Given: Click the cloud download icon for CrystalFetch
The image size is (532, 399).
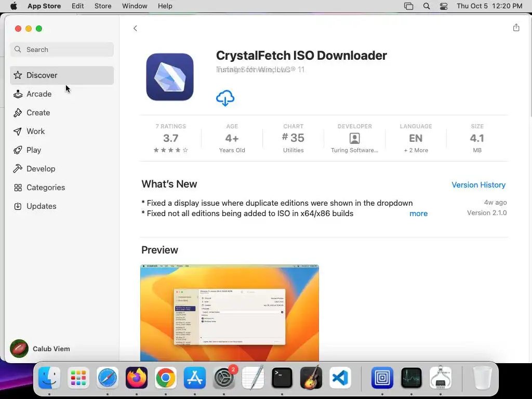Looking at the screenshot, I should [x=225, y=98].
